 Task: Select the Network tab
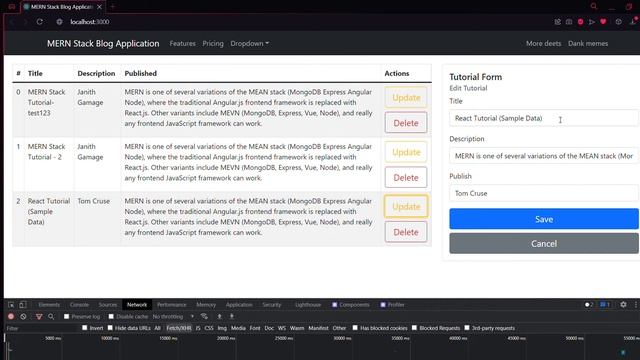pos(137,304)
